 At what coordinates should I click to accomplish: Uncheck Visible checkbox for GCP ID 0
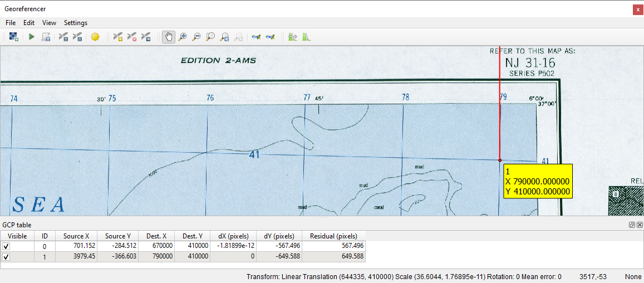pos(6,246)
